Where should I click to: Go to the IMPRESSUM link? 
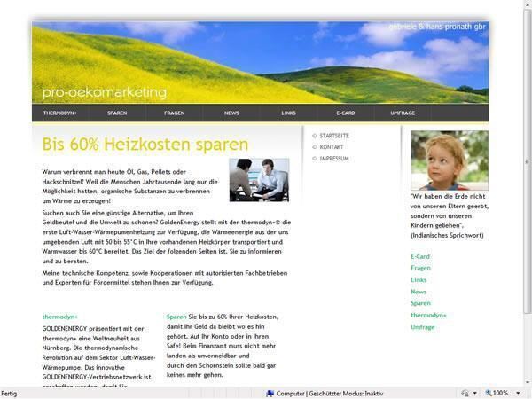[x=334, y=159]
